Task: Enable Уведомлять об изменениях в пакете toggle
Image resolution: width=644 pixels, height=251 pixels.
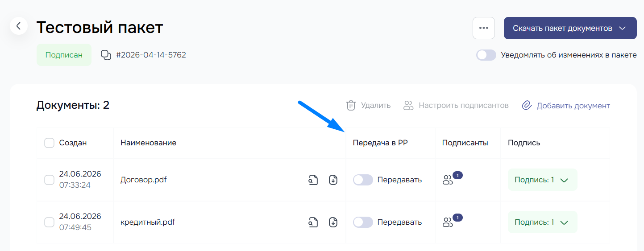Action: (486, 55)
